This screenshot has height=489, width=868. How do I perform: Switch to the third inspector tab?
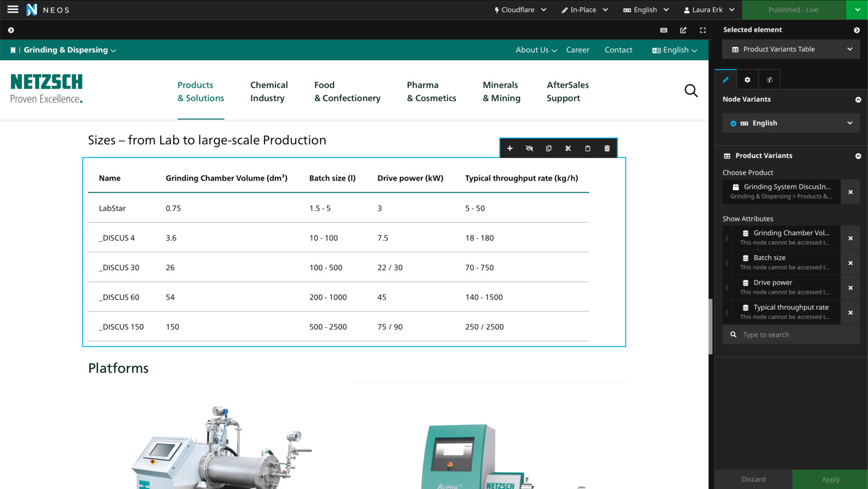(769, 80)
